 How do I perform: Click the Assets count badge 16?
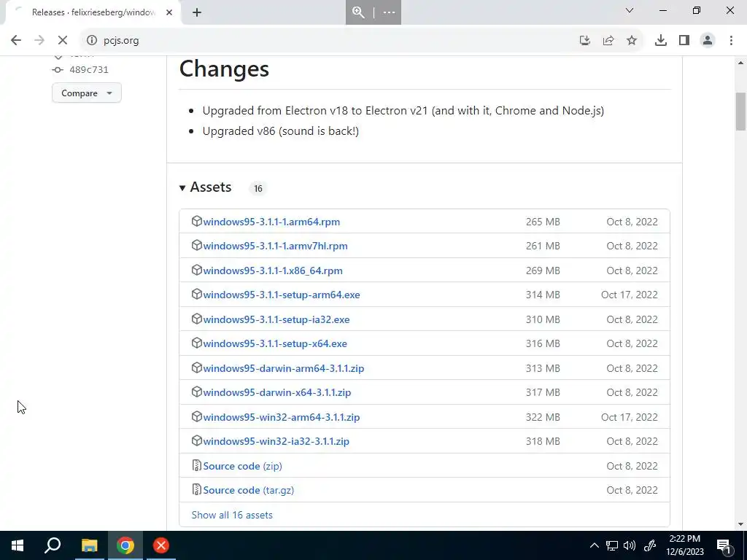[258, 189]
